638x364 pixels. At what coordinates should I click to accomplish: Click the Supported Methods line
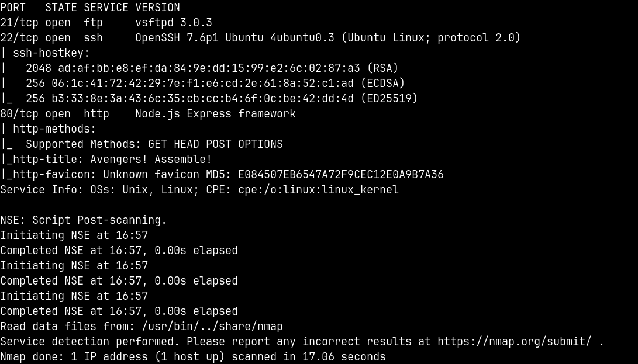tap(154, 144)
